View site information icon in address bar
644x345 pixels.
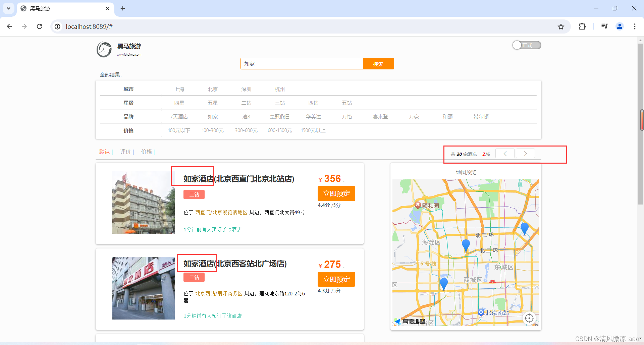click(58, 26)
